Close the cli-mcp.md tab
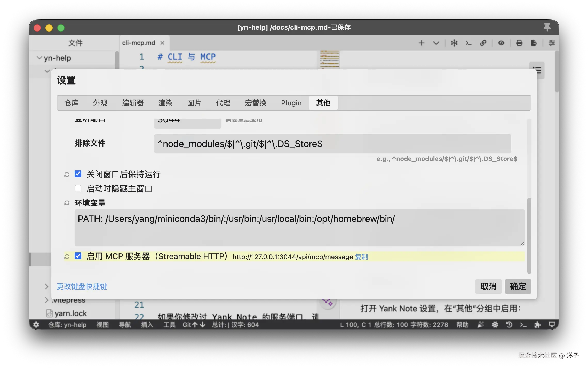The height and width of the screenshot is (368, 588). point(162,43)
